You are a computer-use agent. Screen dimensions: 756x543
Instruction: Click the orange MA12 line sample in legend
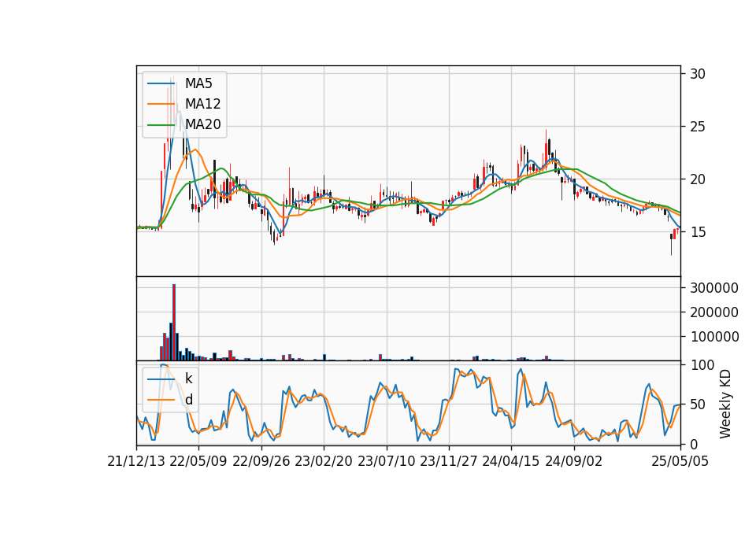(x=161, y=104)
